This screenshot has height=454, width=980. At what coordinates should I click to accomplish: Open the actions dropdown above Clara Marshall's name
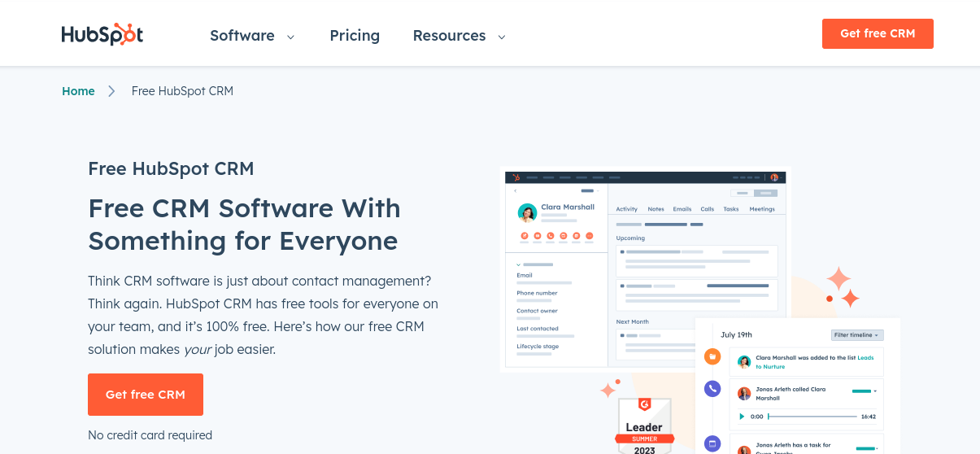coord(589,190)
